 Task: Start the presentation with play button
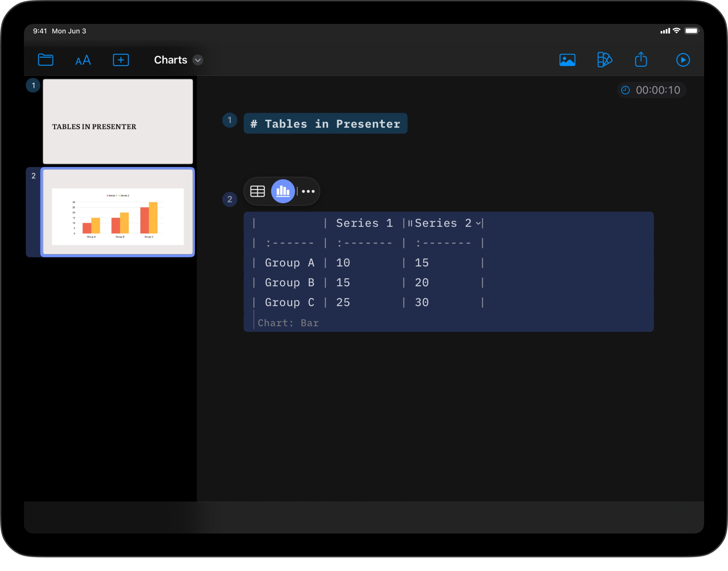682,60
